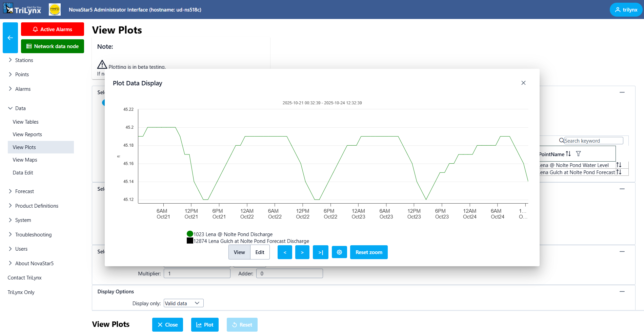
Task: Sort table by PointName column
Action: tap(568, 154)
